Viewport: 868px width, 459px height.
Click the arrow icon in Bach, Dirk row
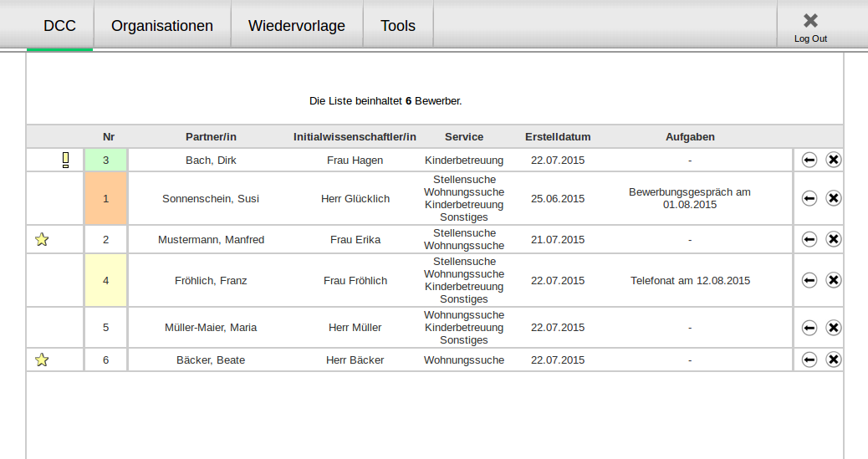[x=809, y=160]
